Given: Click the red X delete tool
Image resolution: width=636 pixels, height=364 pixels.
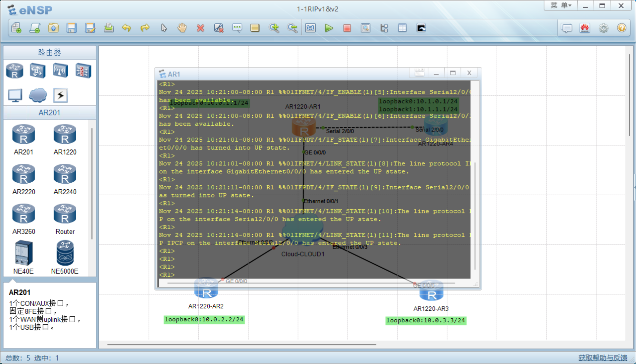Looking at the screenshot, I should click(200, 28).
